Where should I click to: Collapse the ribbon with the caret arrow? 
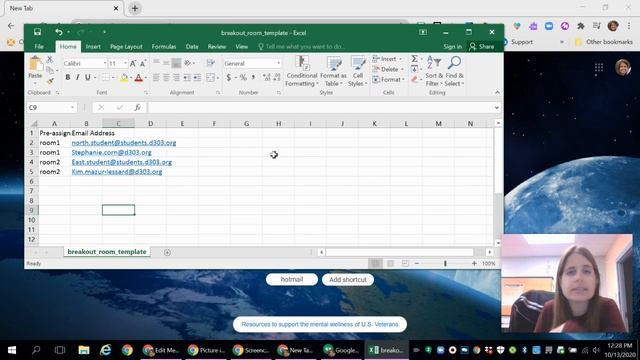coord(497,93)
